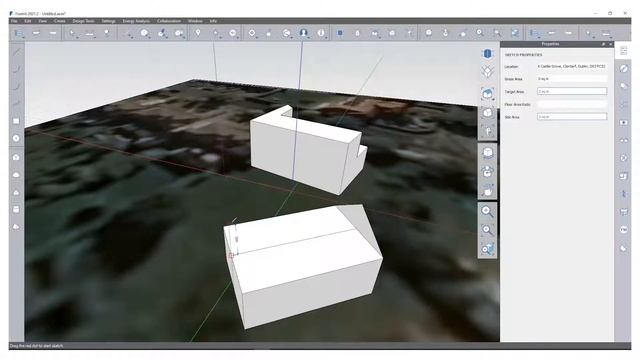The width and height of the screenshot is (640, 360).
Task: Open the File menu
Action: click(14, 21)
